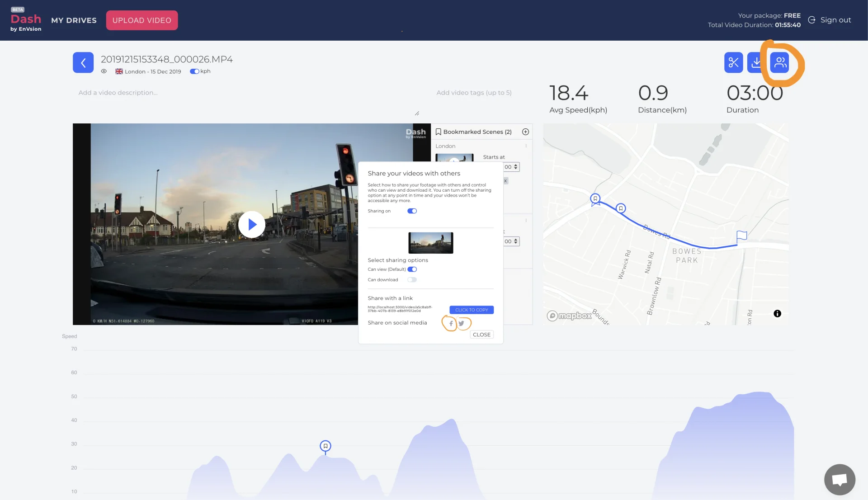Image resolution: width=868 pixels, height=500 pixels.
Task: Adjust the London bookmark start time stepper
Action: pyautogui.click(x=515, y=167)
